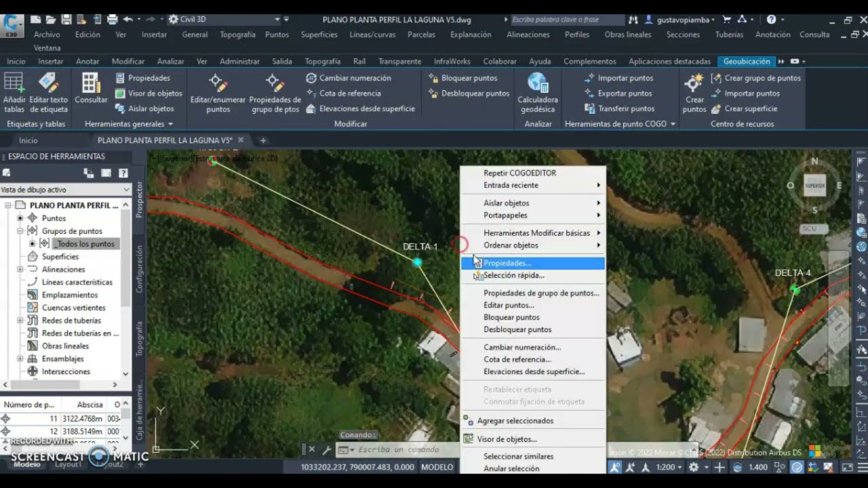Toggle annotation visibility icon in status bar
868x488 pixels.
pos(616,467)
